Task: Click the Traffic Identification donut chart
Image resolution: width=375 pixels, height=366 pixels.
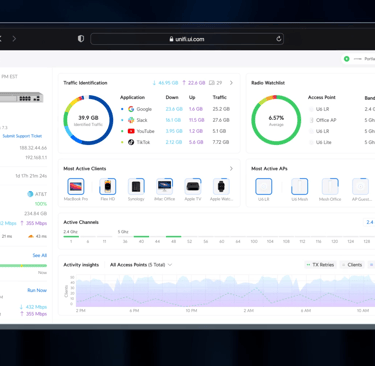Action: point(88,120)
